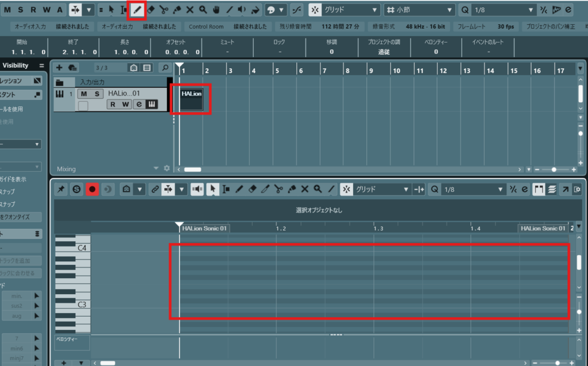Image resolution: width=588 pixels, height=366 pixels.
Task: Click the red Record in Editor button
Action: tap(92, 189)
